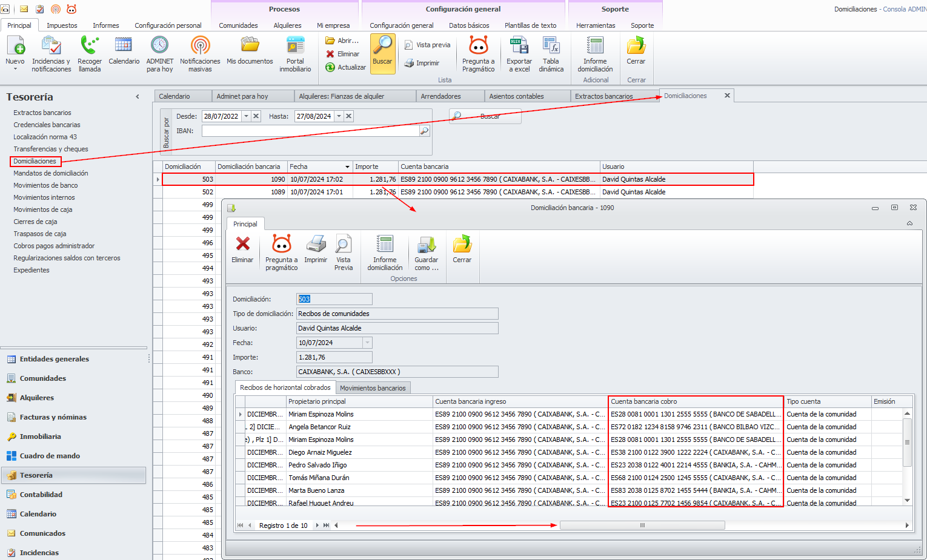Go to the next record in the navigator
Screen dimensions: 927x560
click(x=317, y=525)
